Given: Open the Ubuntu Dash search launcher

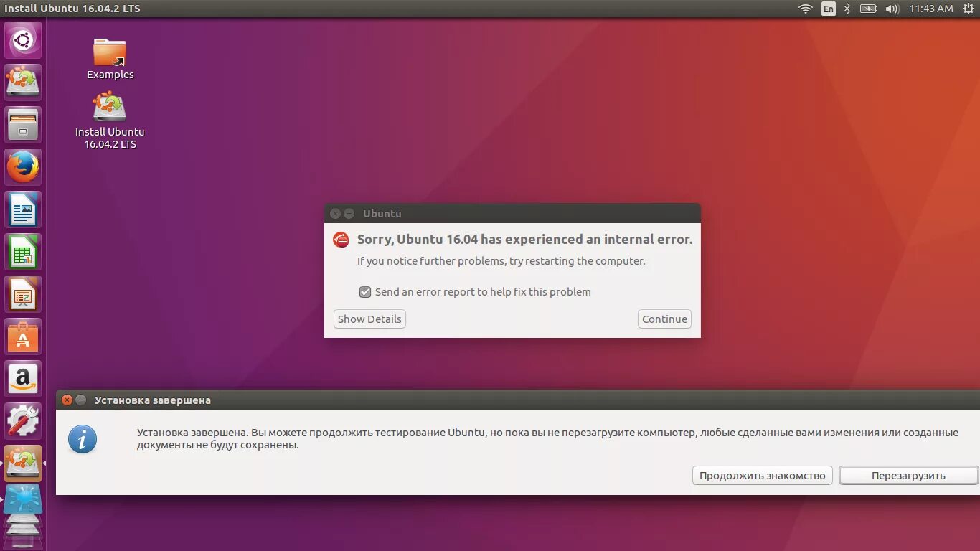Looking at the screenshot, I should 23,40.
